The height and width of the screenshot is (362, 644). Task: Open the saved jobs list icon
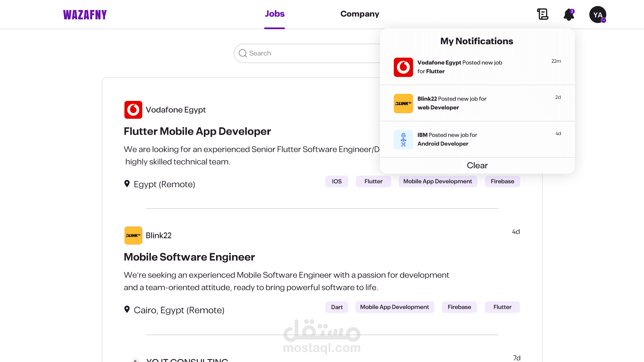pyautogui.click(x=542, y=14)
